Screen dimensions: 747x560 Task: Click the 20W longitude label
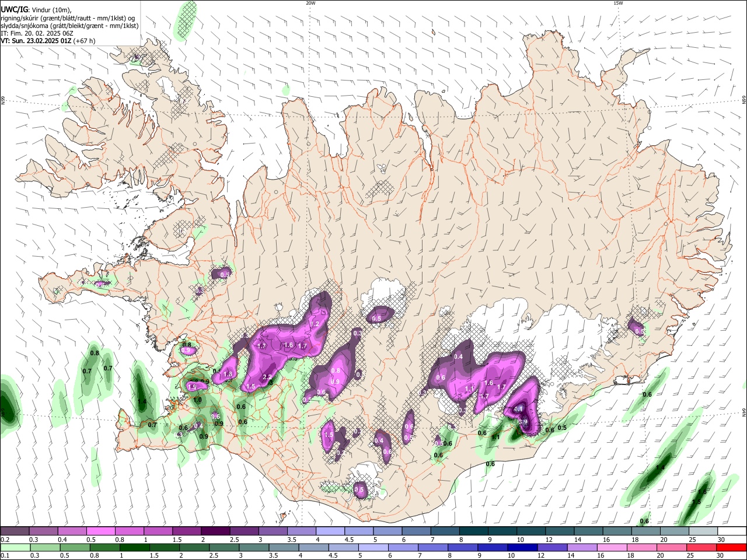click(x=310, y=3)
